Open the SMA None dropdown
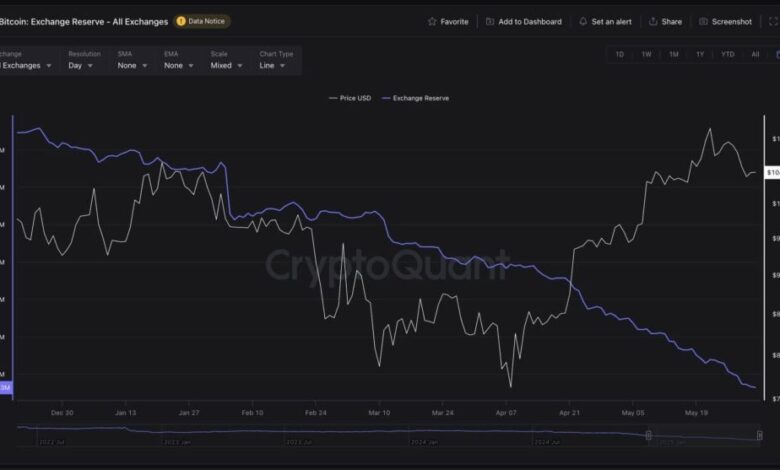780x470 pixels. (x=132, y=65)
